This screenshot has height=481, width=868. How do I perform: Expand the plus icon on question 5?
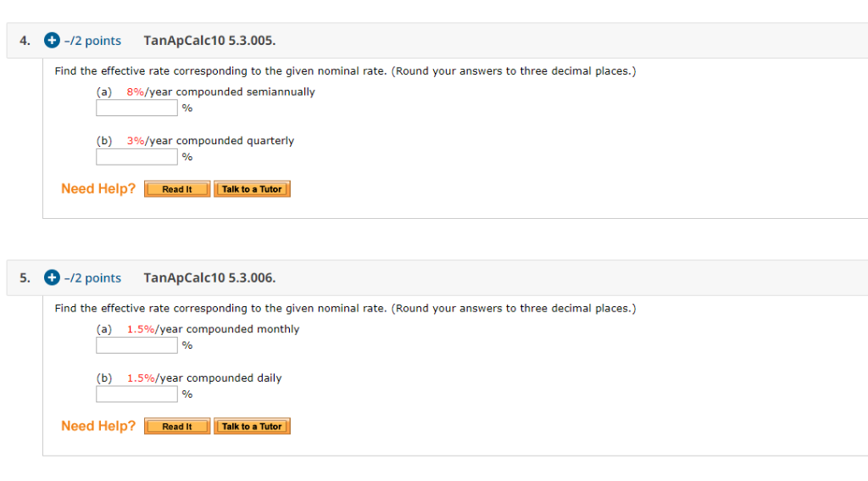[x=52, y=277]
